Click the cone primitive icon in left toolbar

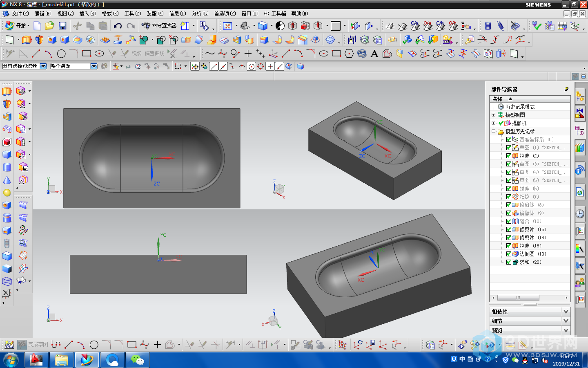click(7, 180)
